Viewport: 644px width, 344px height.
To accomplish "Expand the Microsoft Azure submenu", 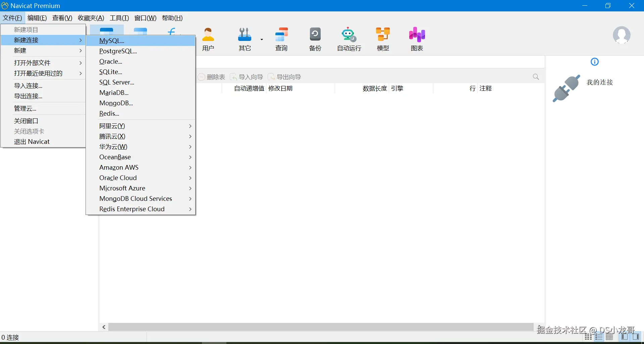I will (141, 188).
